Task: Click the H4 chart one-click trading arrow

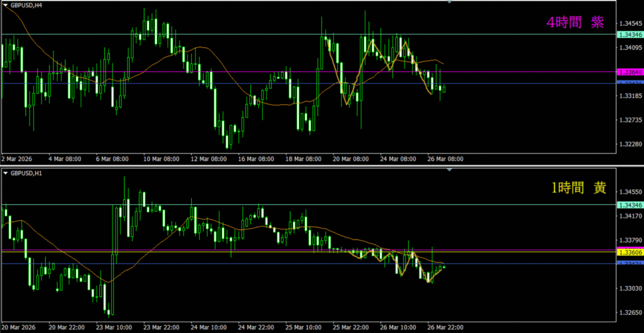Action: (x=6, y=4)
